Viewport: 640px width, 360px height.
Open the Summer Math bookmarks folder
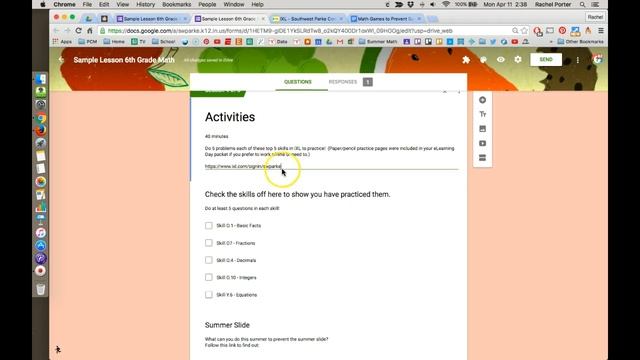378,42
